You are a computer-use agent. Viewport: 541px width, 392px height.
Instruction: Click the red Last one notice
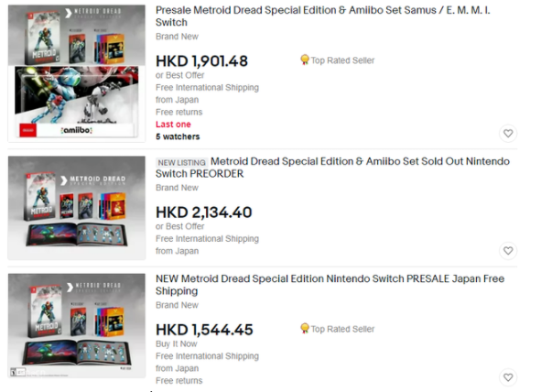click(173, 125)
